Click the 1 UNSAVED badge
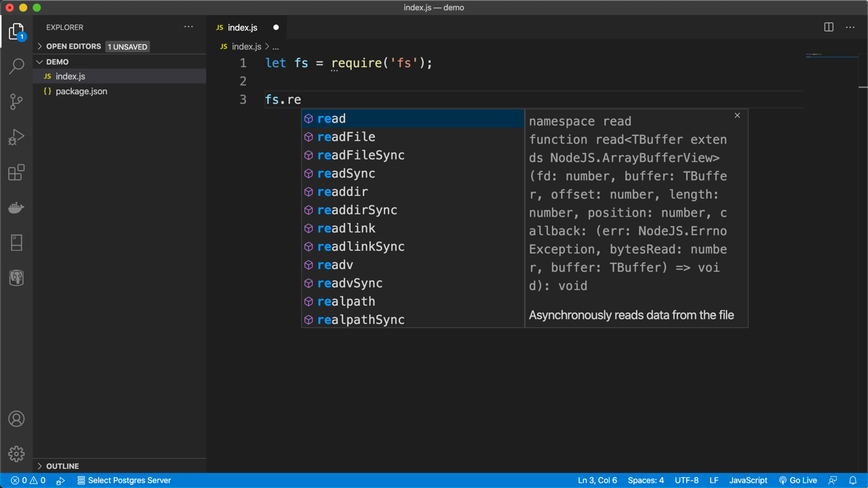 pos(127,47)
